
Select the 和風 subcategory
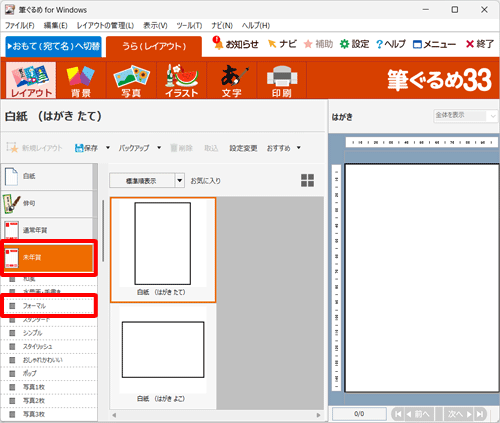49,279
